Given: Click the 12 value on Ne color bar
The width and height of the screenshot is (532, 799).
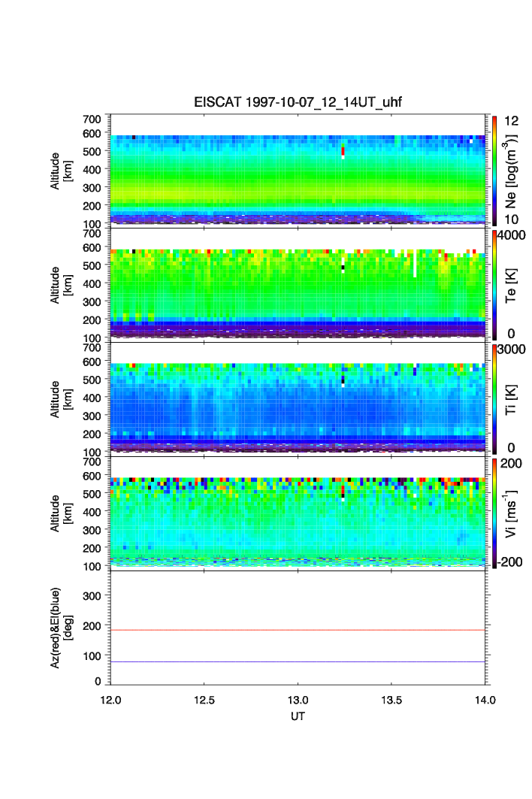Looking at the screenshot, I should tap(511, 121).
